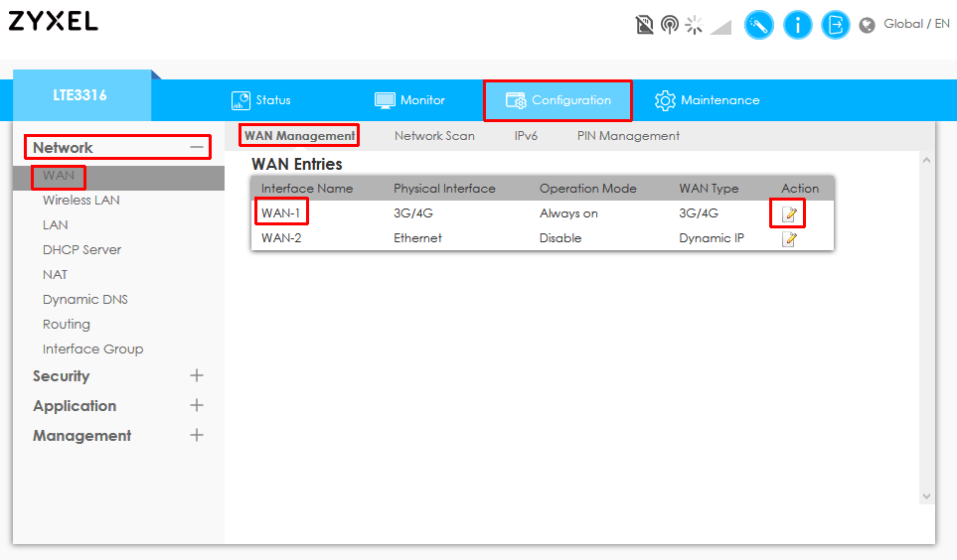Edit the WAN-1 entry

coord(789,214)
